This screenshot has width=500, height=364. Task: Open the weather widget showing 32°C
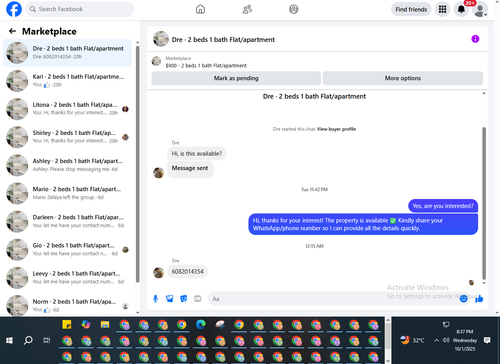click(412, 340)
